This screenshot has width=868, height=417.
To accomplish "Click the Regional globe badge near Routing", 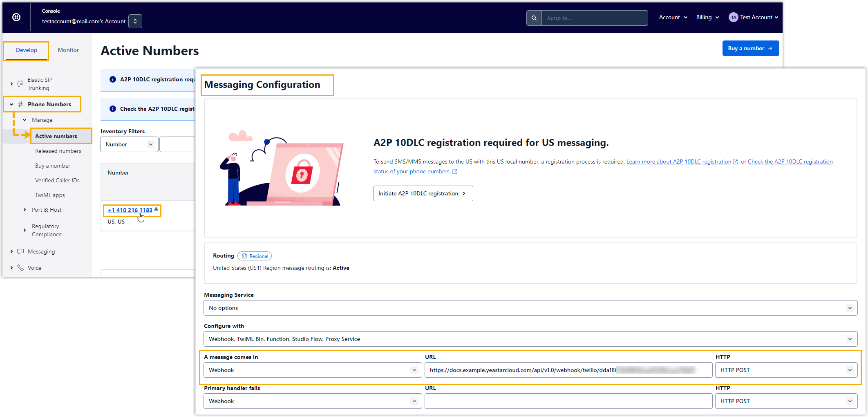I will [255, 256].
